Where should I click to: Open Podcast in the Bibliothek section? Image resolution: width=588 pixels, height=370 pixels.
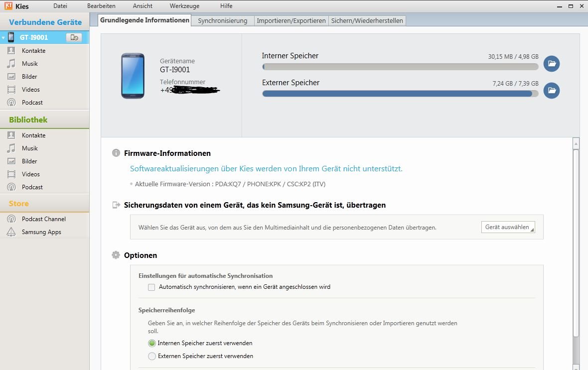pos(32,187)
